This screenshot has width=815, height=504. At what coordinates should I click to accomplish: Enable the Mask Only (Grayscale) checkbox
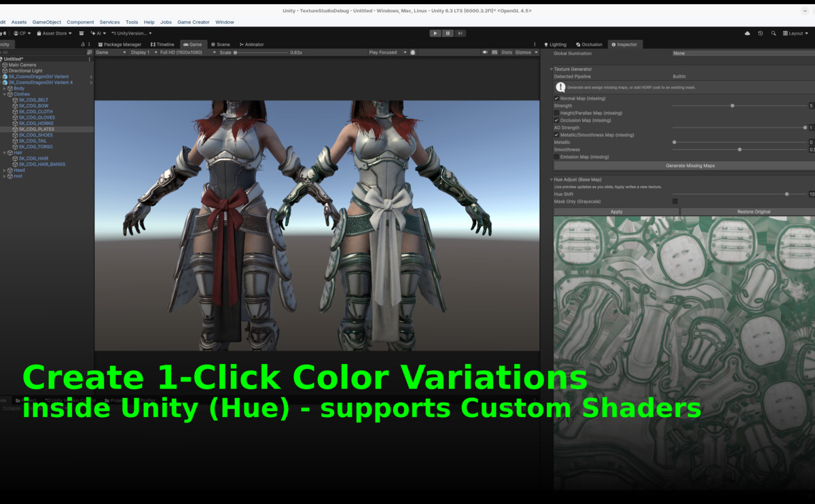[675, 201]
